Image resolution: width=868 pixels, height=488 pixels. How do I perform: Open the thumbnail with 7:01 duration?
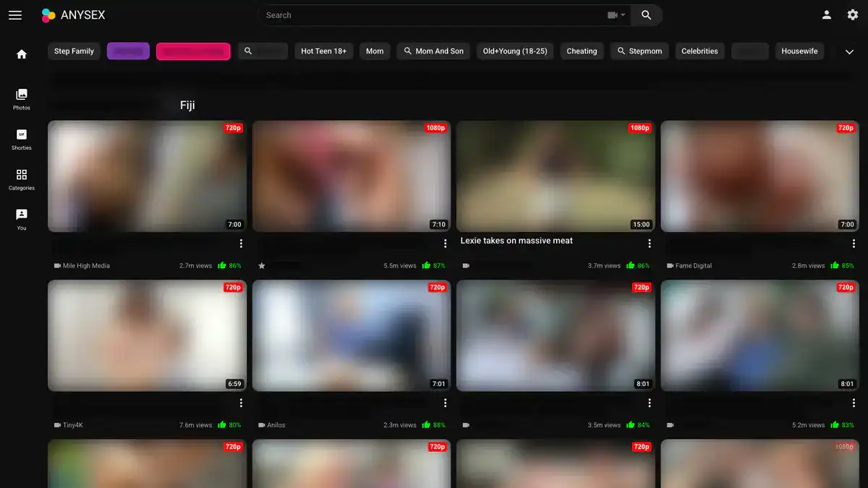(x=352, y=335)
